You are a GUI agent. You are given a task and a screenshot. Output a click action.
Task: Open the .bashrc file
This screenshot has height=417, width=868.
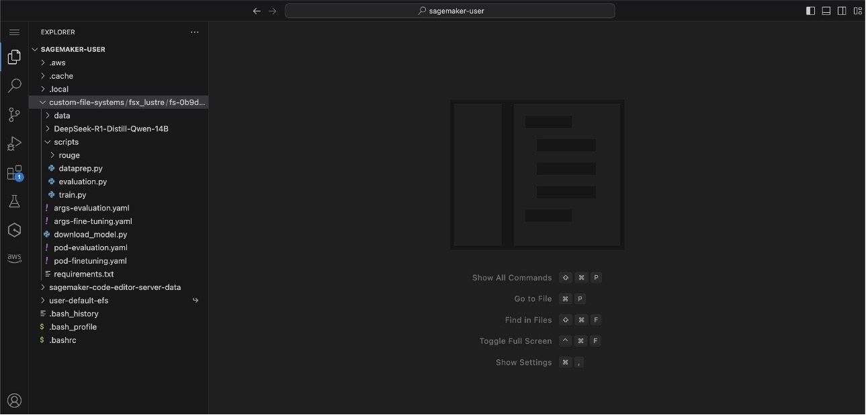click(118, 340)
